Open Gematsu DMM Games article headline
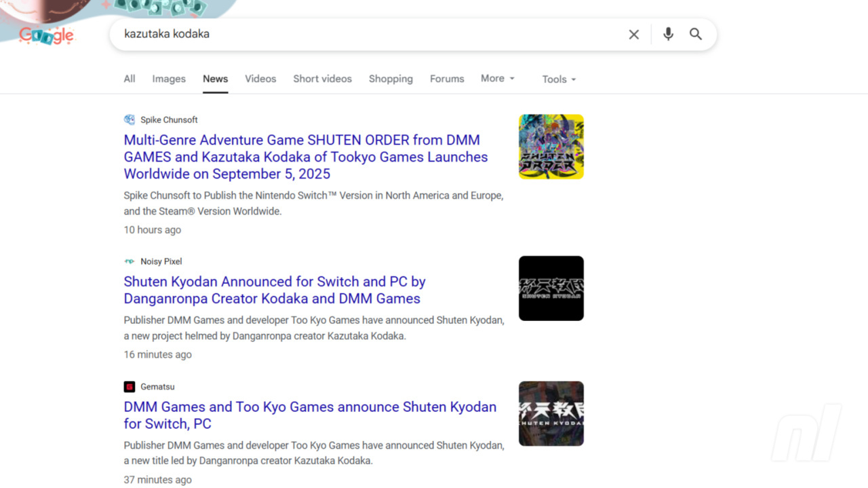This screenshot has height=488, width=868. point(310,415)
